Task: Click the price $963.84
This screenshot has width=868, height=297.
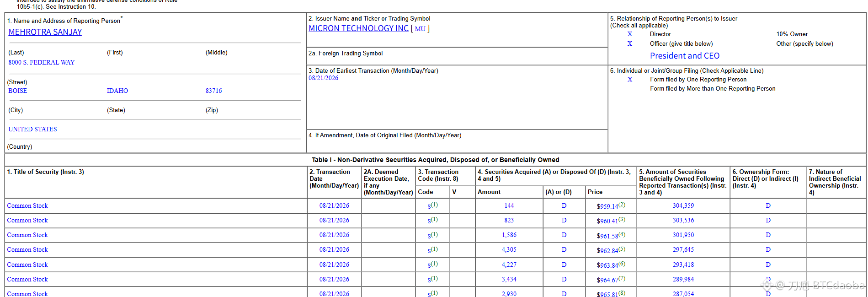Action: (x=607, y=266)
